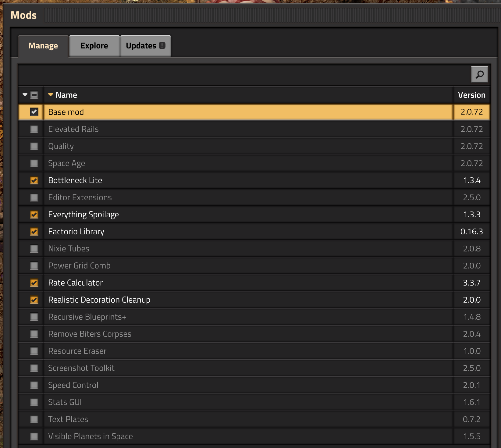501x448 pixels.
Task: Enable the Space Age mod checkbox
Action: coord(34,163)
